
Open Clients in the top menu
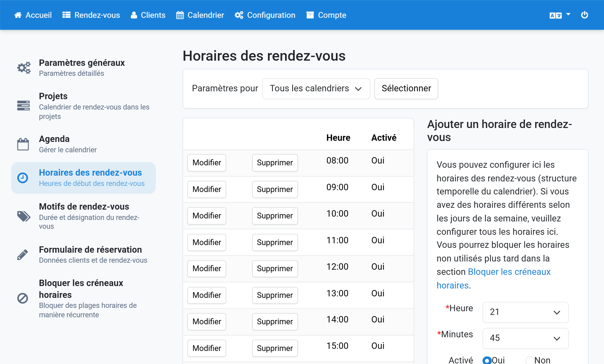[148, 15]
